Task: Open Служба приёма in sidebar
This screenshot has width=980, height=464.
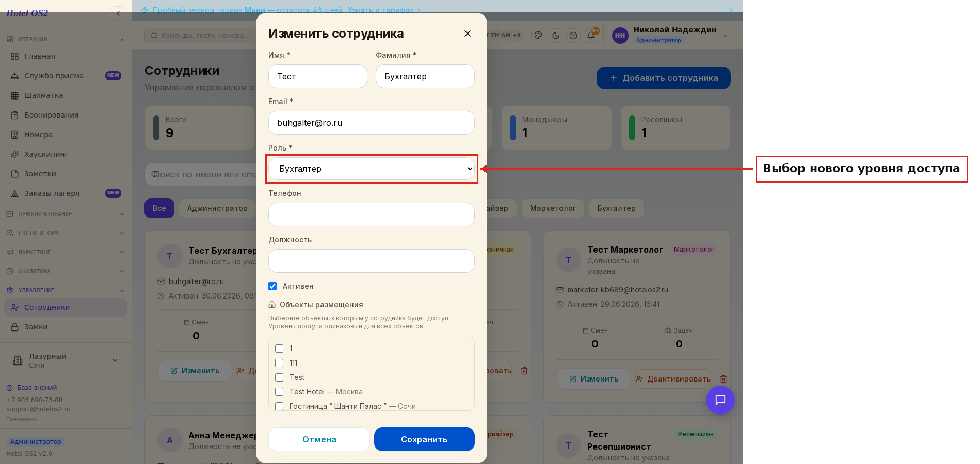Action: click(66, 76)
